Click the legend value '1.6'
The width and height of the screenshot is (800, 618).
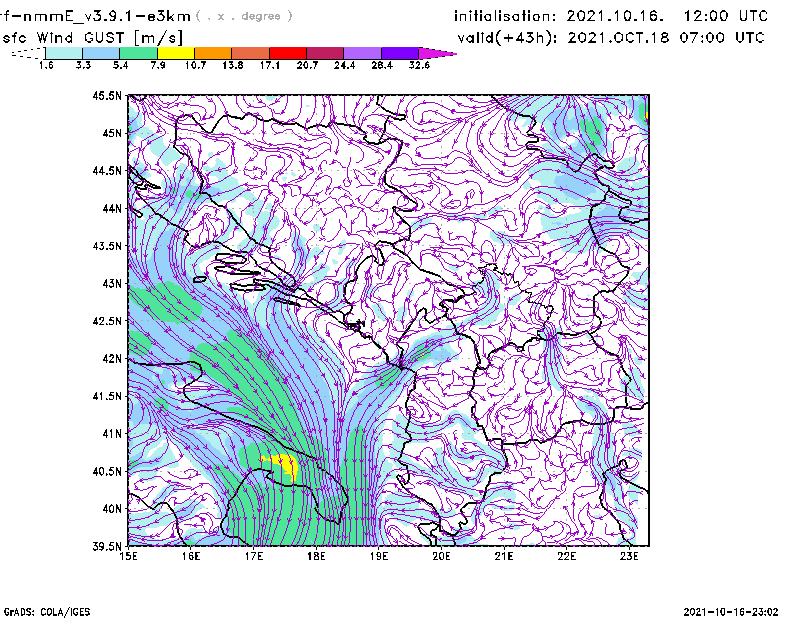[x=46, y=65]
